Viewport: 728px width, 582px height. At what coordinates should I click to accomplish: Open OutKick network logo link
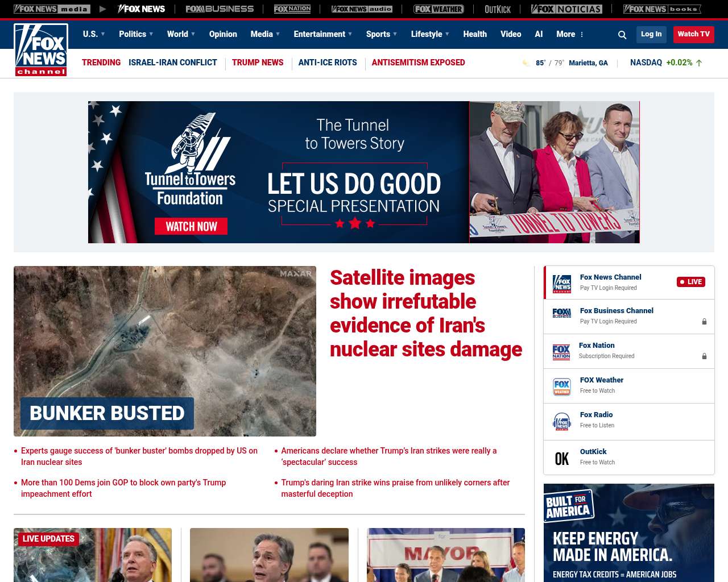(498, 9)
